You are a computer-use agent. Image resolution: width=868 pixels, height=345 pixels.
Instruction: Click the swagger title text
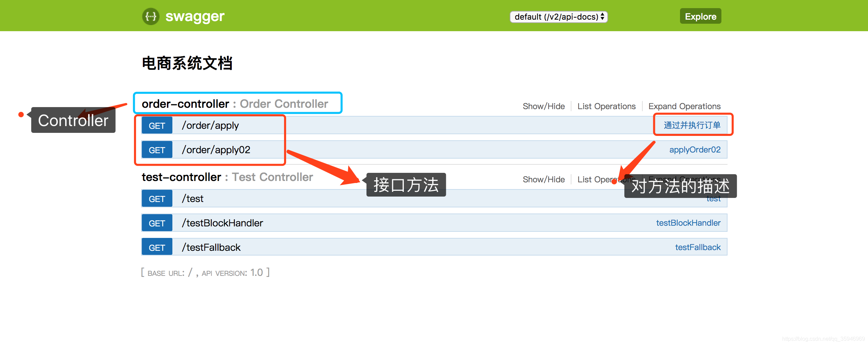click(195, 16)
